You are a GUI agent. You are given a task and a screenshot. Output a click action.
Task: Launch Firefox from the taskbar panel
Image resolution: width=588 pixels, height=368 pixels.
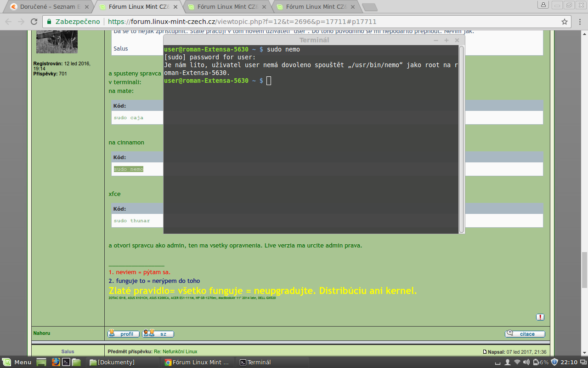point(56,362)
